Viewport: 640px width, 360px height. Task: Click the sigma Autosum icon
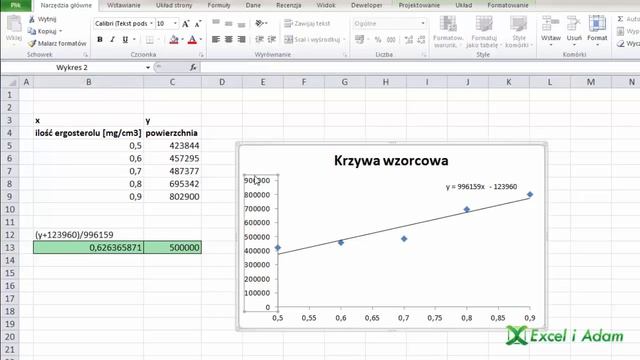620,19
